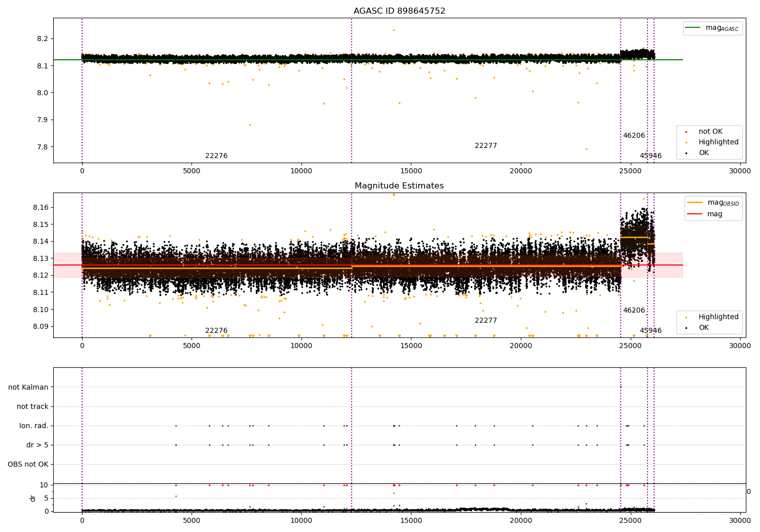760x532 pixels.
Task: Click the 'Magnitude Estimates' plot title
Action: [399, 186]
